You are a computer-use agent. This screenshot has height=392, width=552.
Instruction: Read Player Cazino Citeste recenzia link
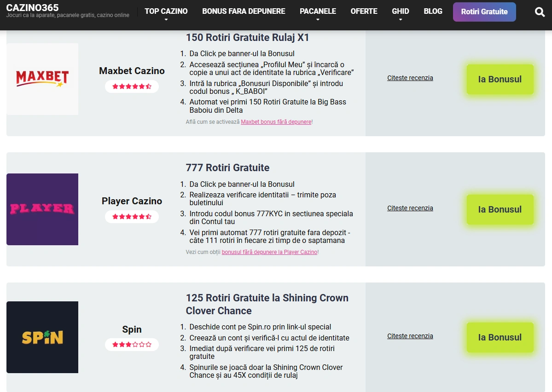point(410,208)
